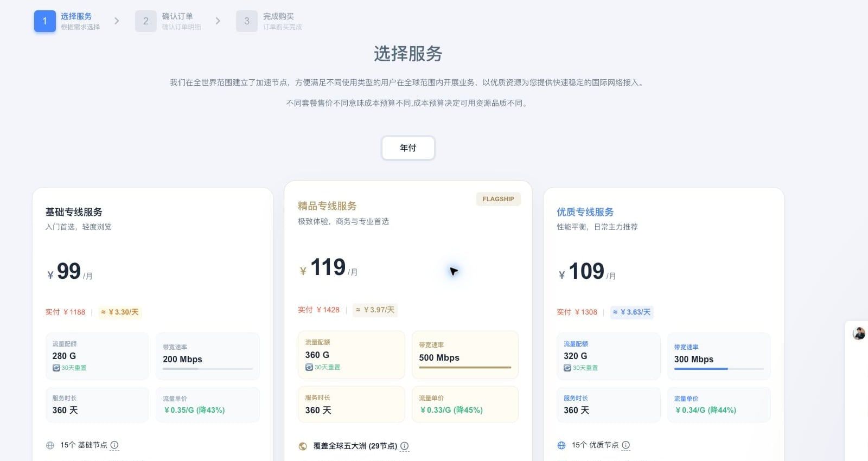Click the ≈ ¥3.30/天 daily price tag
The height and width of the screenshot is (461, 868).
(x=120, y=312)
